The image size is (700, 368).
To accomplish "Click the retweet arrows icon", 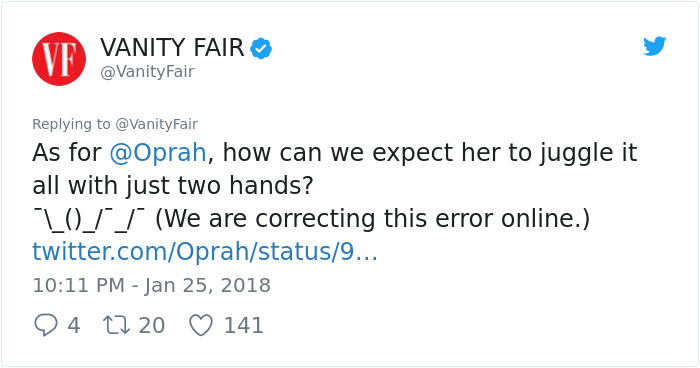I will [x=117, y=325].
